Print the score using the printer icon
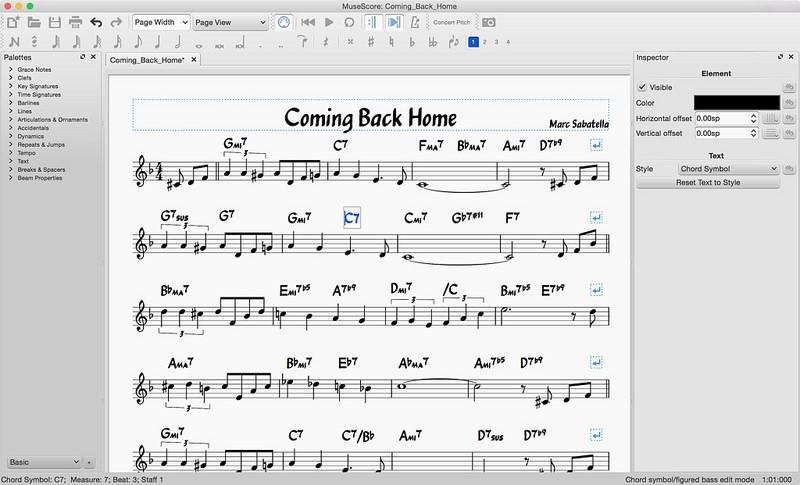Image resolution: width=800 pixels, height=485 pixels. tap(76, 22)
